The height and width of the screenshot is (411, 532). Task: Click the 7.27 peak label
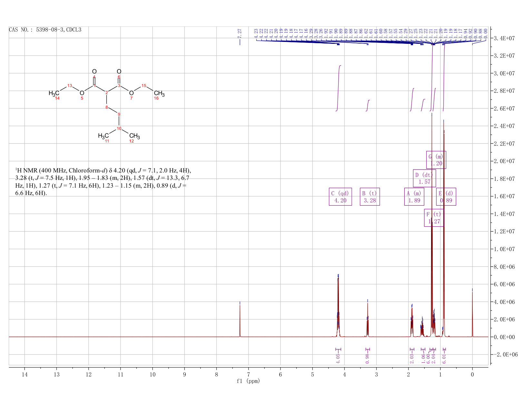click(240, 33)
